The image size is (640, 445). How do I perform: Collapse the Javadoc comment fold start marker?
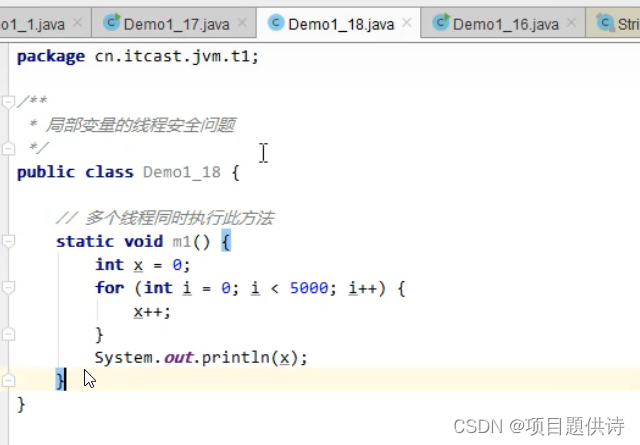coord(8,102)
